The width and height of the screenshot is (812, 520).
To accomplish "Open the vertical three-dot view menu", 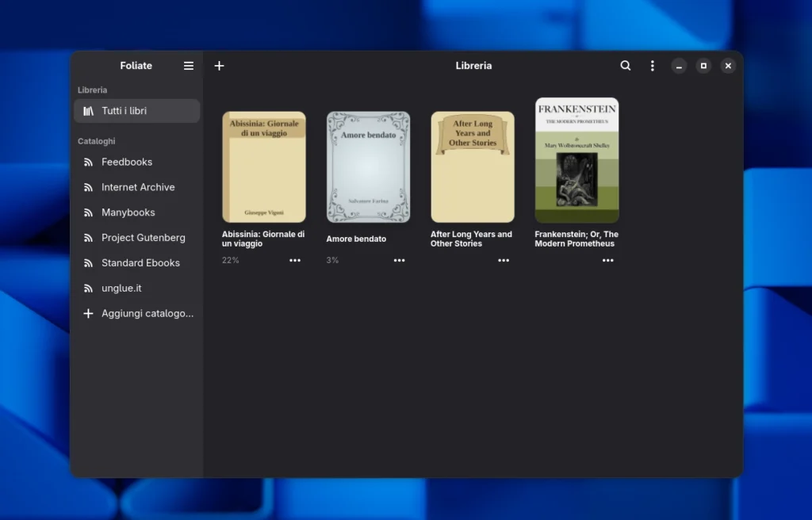I will pyautogui.click(x=652, y=66).
